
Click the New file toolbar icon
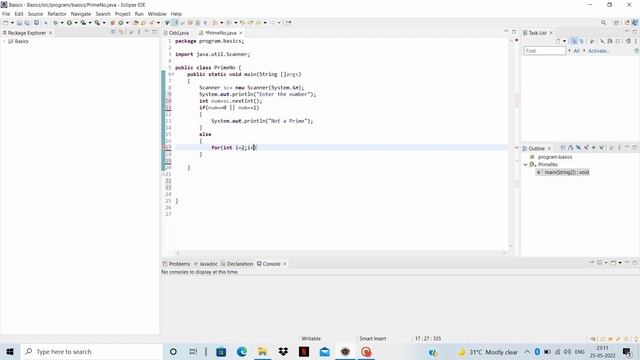pyautogui.click(x=6, y=23)
